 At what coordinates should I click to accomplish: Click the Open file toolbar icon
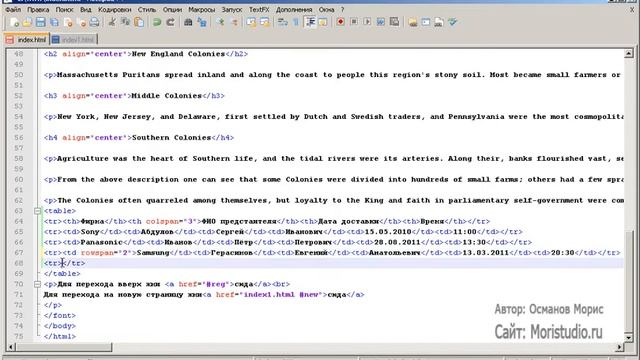tap(27, 22)
